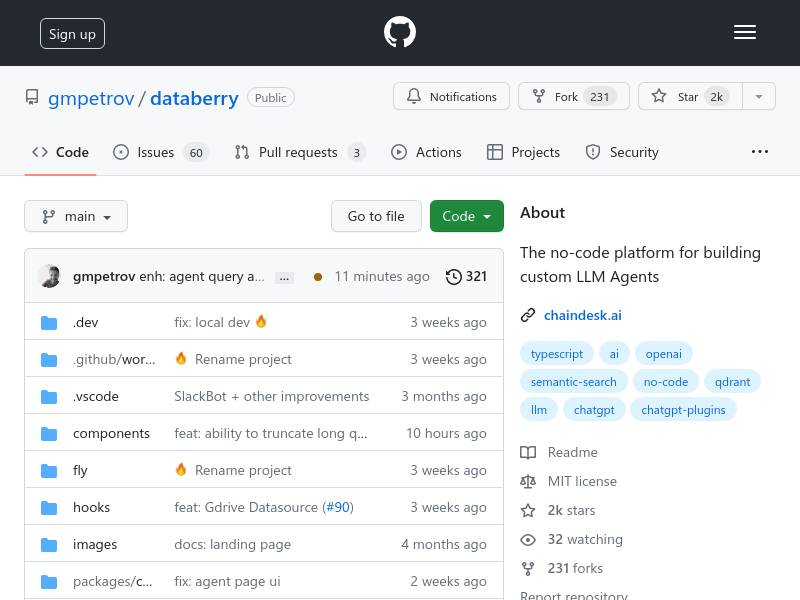Open the packages/c... folder
The image size is (800, 600).
click(x=112, y=582)
